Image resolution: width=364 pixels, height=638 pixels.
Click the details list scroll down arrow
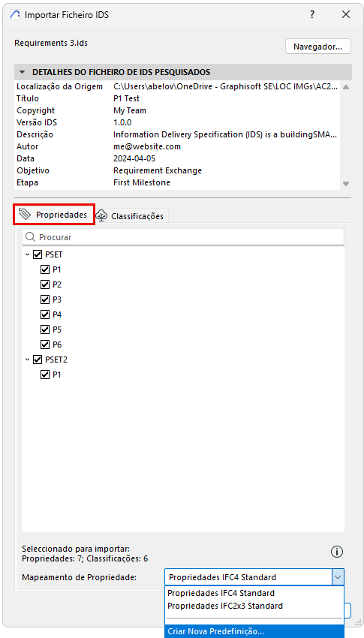point(346,184)
